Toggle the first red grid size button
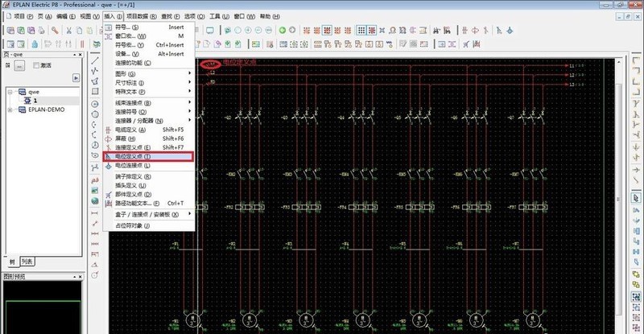The height and width of the screenshot is (334, 644). [x=307, y=31]
